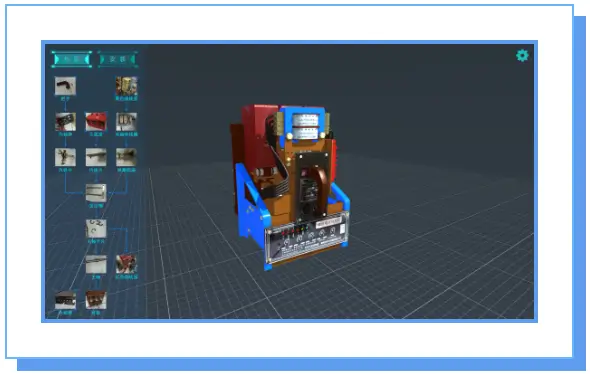The height and width of the screenshot is (374, 590).
Task: Select the middle bracket thumbnail in third row
Action: (96, 157)
